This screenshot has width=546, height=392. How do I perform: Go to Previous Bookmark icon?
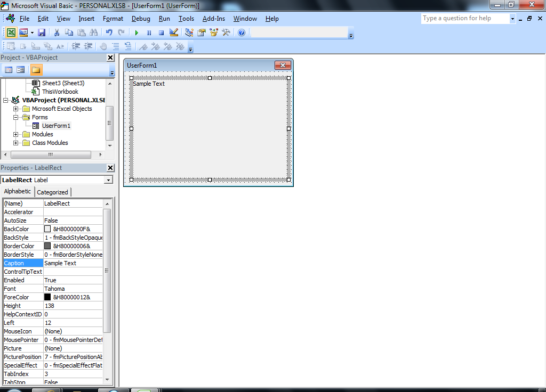click(x=168, y=46)
